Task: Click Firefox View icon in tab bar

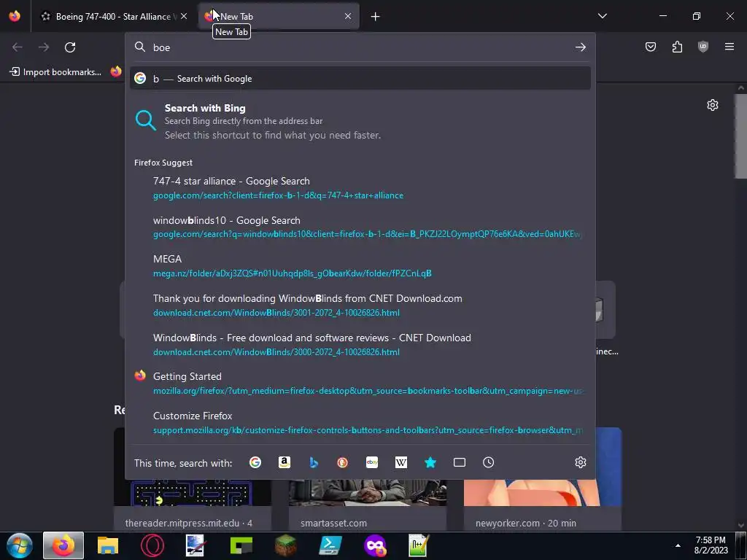Action: [x=15, y=16]
